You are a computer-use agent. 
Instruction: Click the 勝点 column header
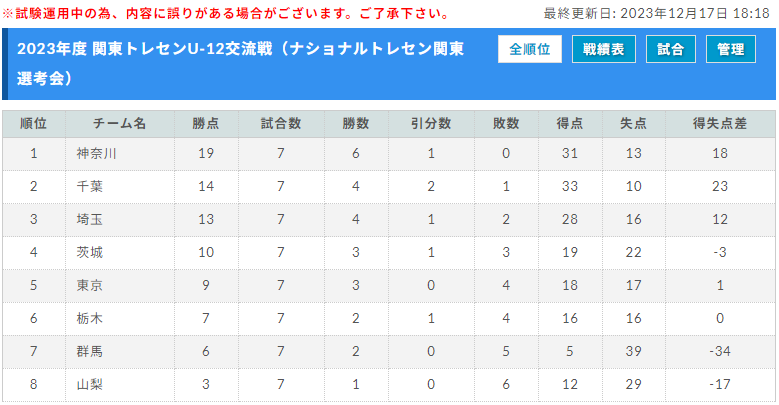[206, 124]
